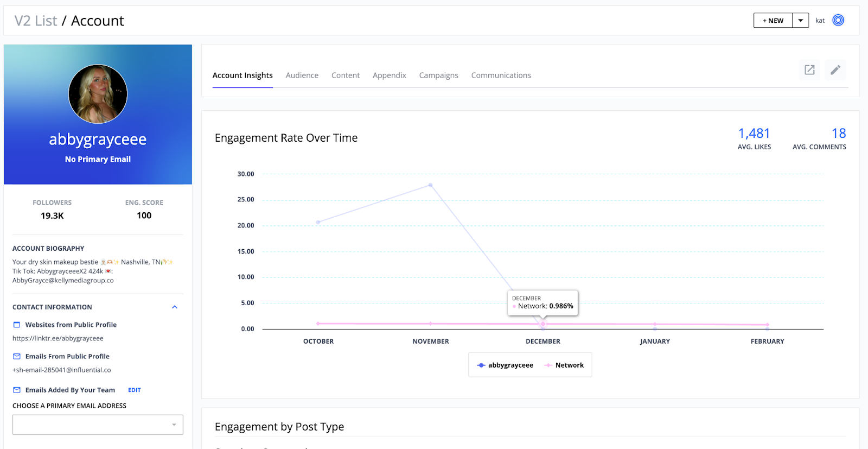The width and height of the screenshot is (868, 449).
Task: Switch to the Account Insights tab
Action: (242, 75)
